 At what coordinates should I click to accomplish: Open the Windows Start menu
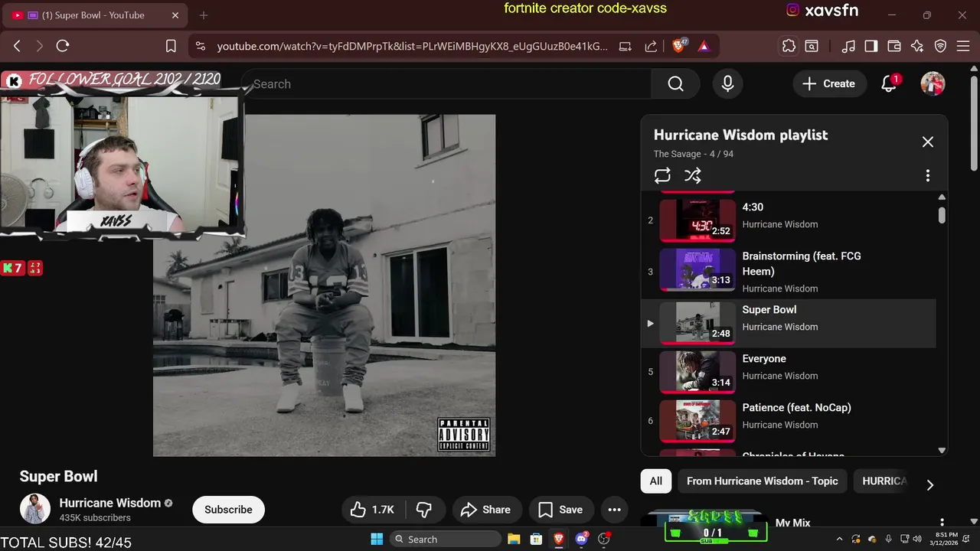pos(377,540)
